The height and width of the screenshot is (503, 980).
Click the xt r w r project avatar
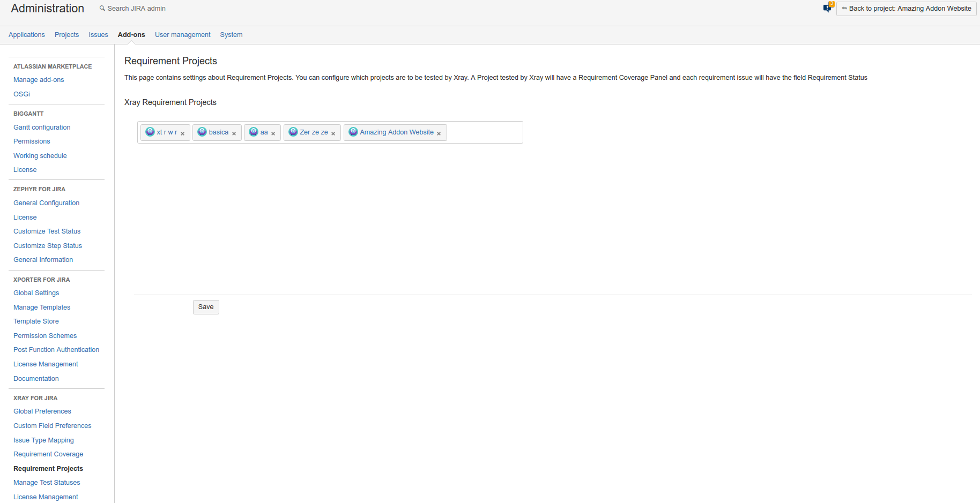[x=150, y=132]
